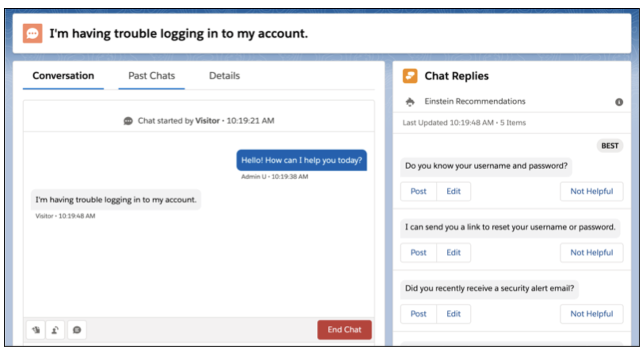
Task: Click the 'Einstein Recommendations' label
Action: click(475, 101)
